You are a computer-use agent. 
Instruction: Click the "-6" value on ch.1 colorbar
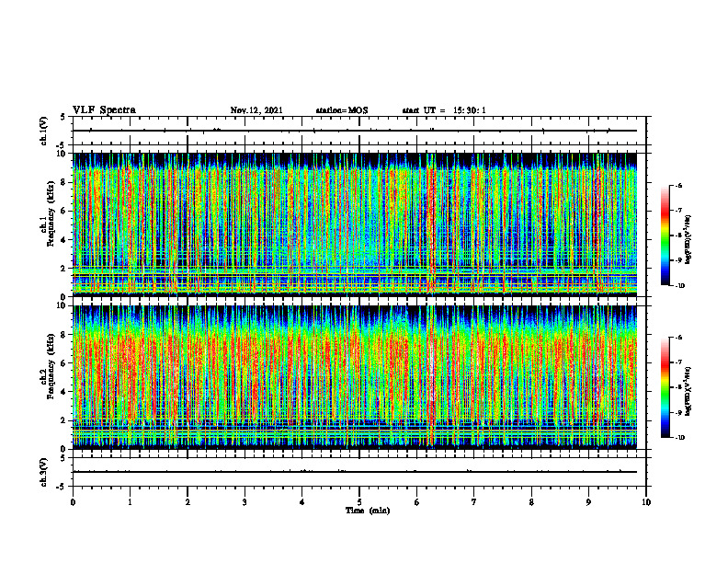coord(680,185)
